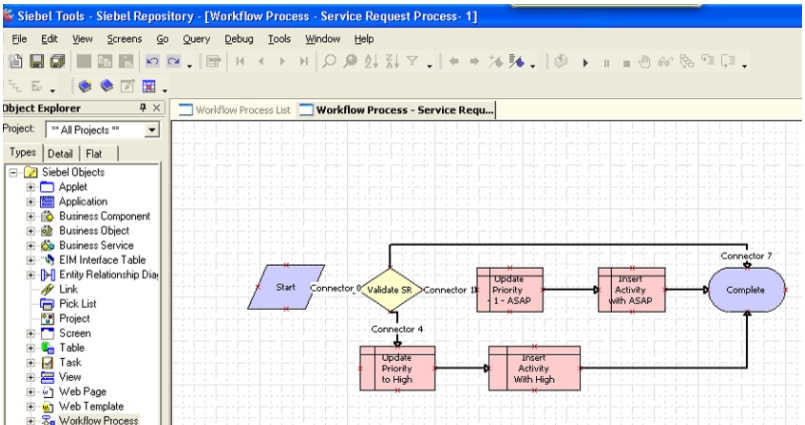Select the Project tree item
805x425 pixels.
pyautogui.click(x=74, y=318)
